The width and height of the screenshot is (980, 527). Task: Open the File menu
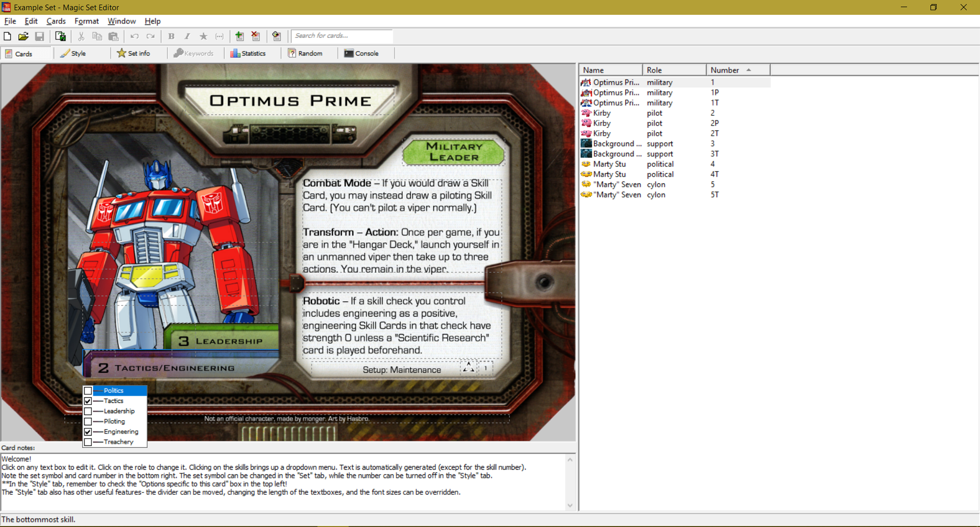pyautogui.click(x=10, y=21)
